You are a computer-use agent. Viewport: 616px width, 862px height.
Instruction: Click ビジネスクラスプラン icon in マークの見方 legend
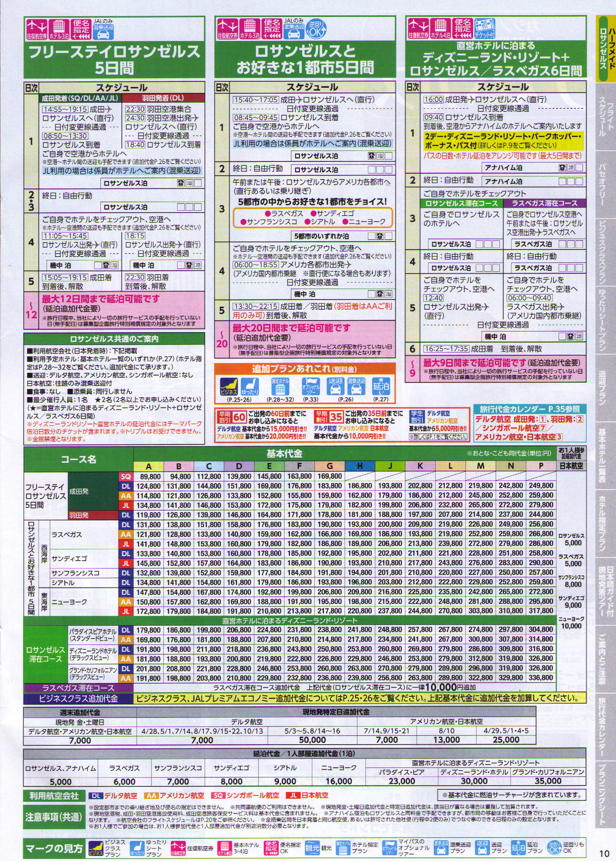coord(96,848)
